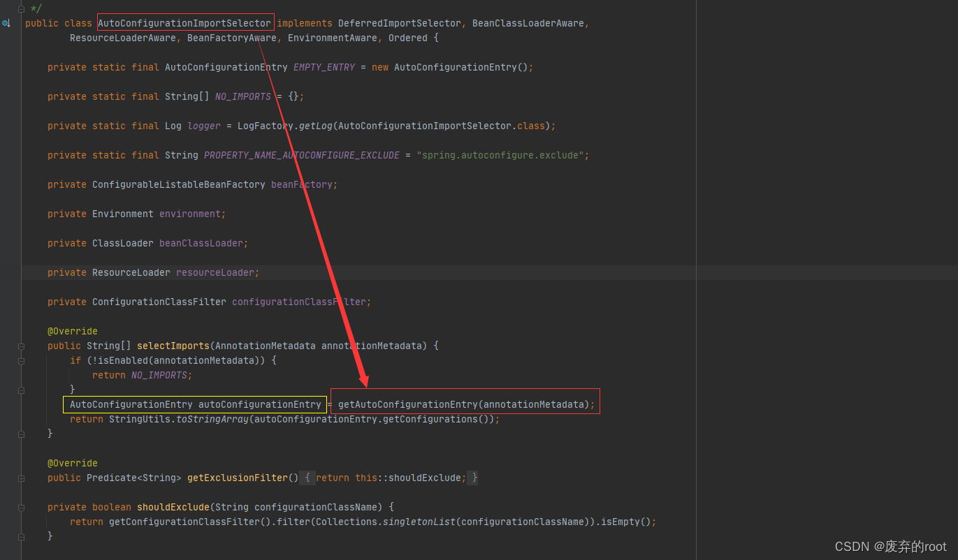Screen dimensions: 958x560
Task: Click the logger field name
Action: [204, 126]
